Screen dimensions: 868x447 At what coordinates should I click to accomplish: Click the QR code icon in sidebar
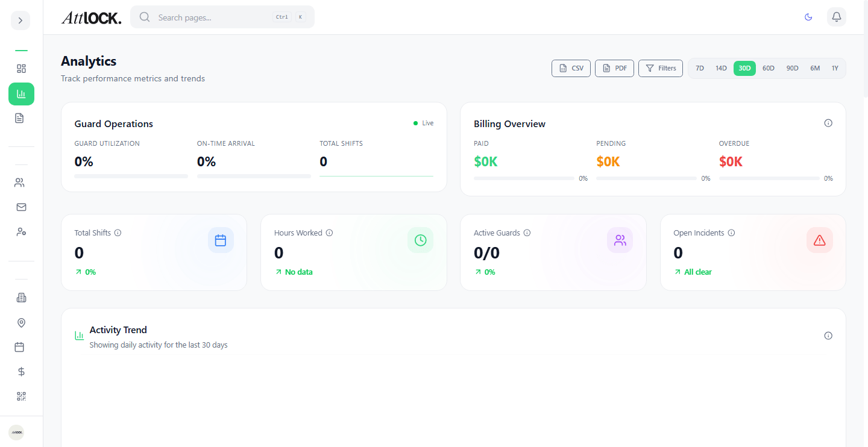click(x=21, y=396)
